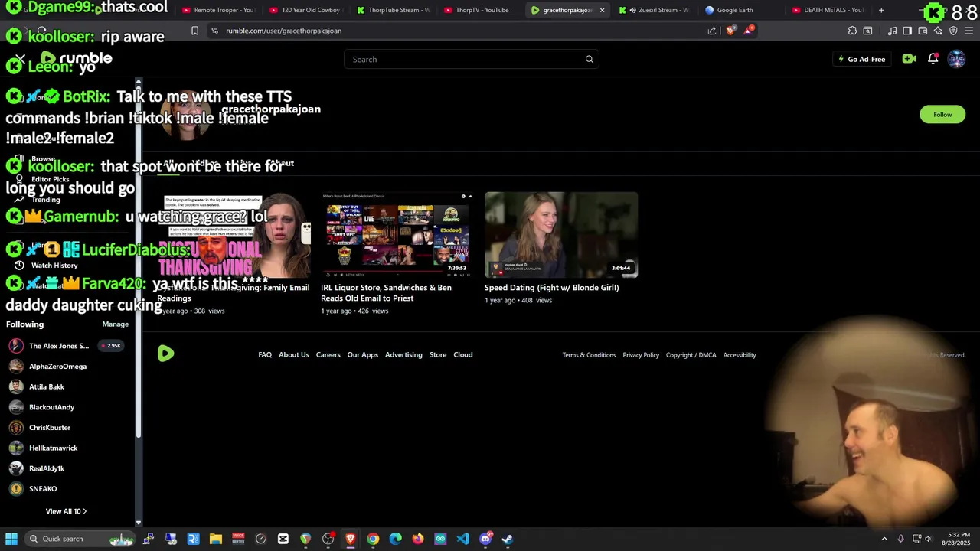Open Firefox from the taskbar
The height and width of the screenshot is (551, 980).
tap(418, 539)
